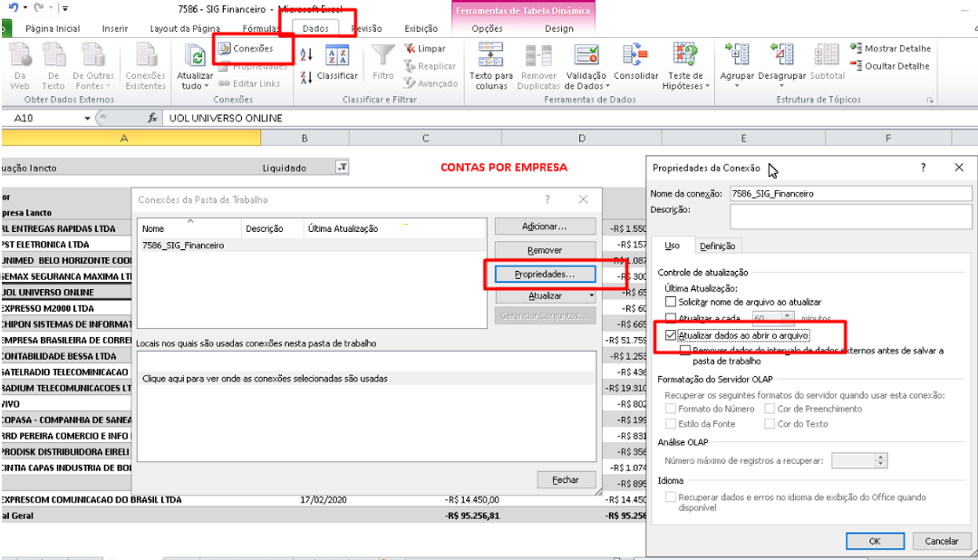Click the Descrição text field
Screen dimensions: 978x560
[851, 216]
